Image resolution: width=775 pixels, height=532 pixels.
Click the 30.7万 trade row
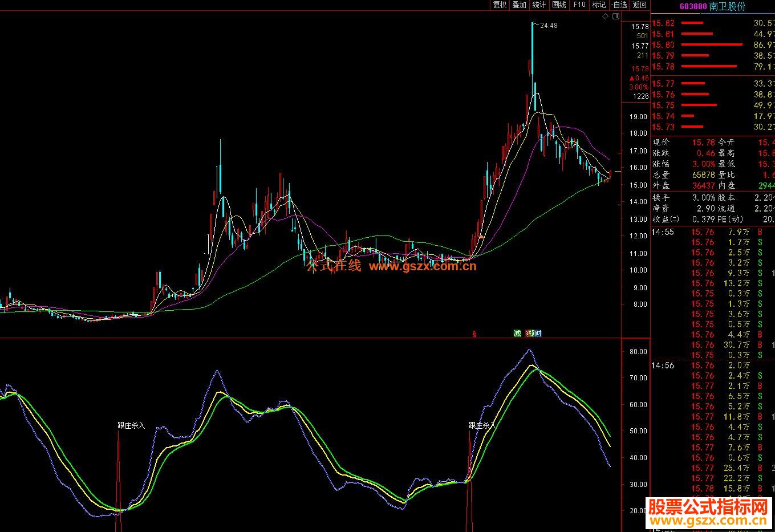coord(713,345)
